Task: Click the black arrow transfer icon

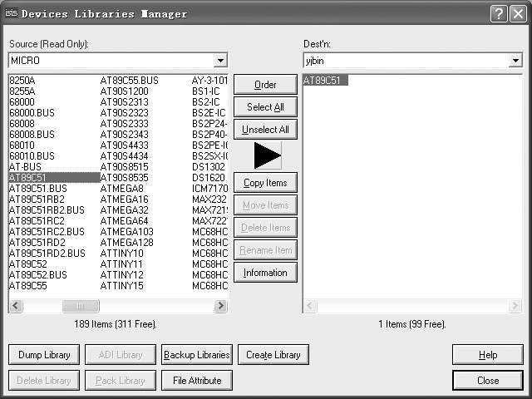Action: pos(266,155)
